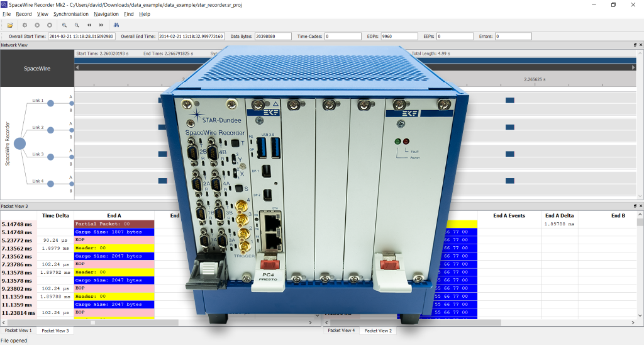This screenshot has width=644, height=345.
Task: Select the Link 4 node
Action: click(50, 184)
